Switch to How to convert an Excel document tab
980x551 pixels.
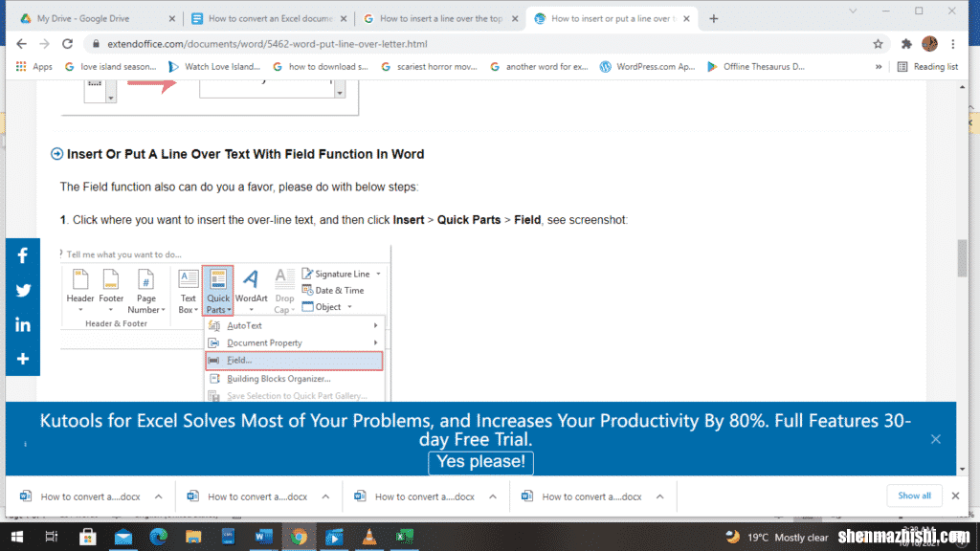270,19
